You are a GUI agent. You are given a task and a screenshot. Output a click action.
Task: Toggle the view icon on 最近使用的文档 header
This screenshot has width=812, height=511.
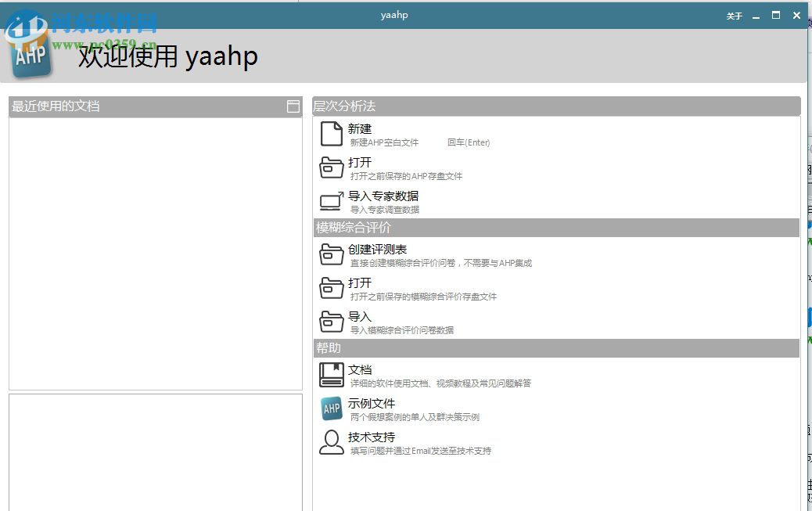click(293, 106)
